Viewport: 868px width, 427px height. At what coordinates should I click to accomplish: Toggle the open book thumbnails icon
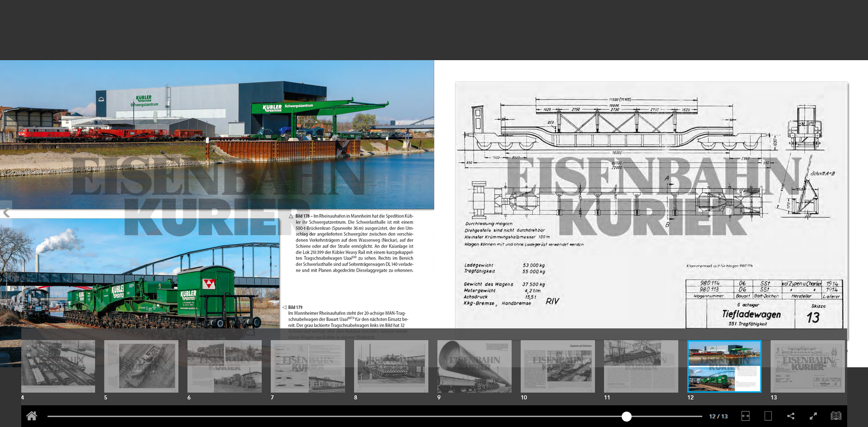coord(836,416)
